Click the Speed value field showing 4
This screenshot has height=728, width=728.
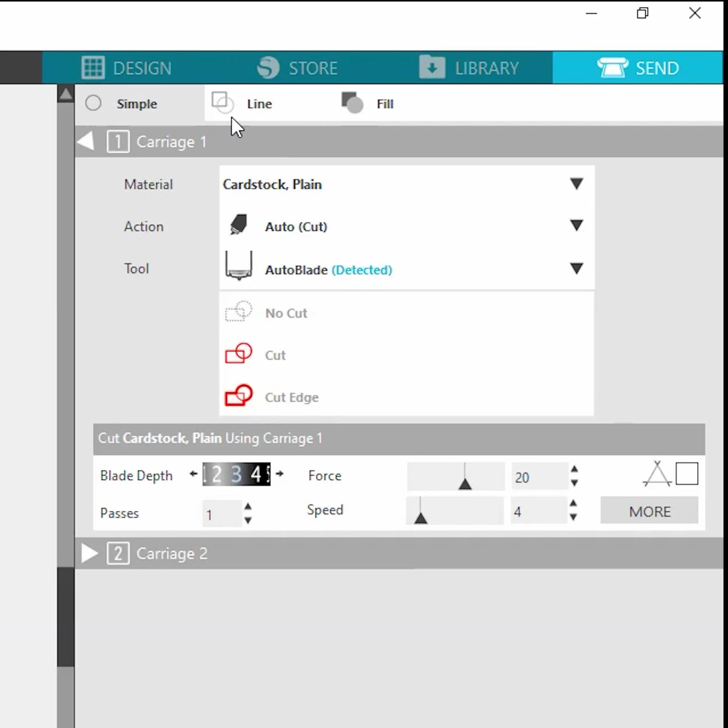tap(538, 511)
